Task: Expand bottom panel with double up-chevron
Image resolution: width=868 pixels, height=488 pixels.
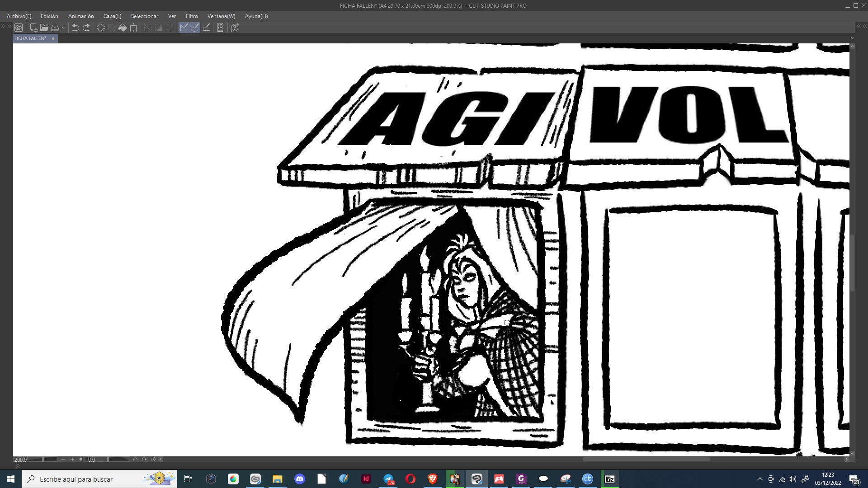Action: [x=18, y=466]
